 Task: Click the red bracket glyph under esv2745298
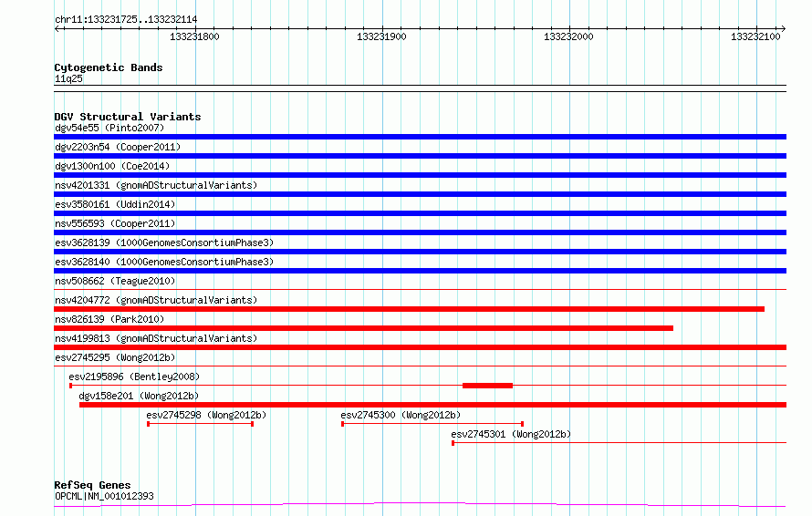coord(201,424)
